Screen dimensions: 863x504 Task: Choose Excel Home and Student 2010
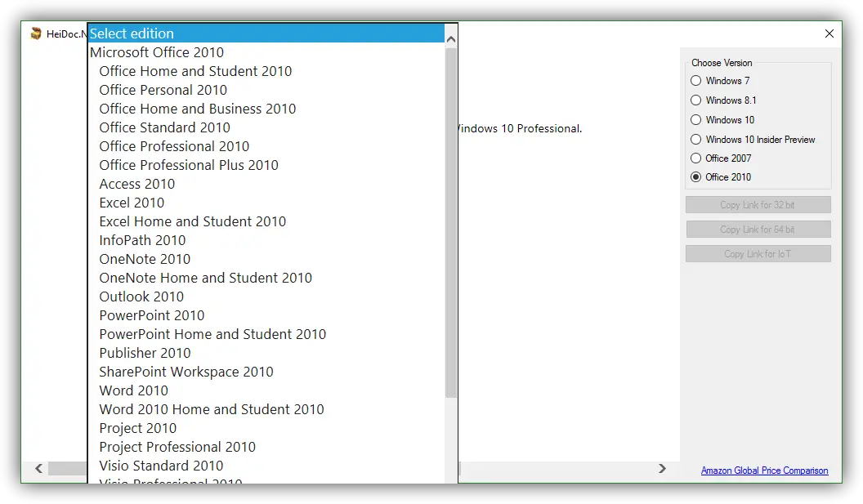pos(266,221)
